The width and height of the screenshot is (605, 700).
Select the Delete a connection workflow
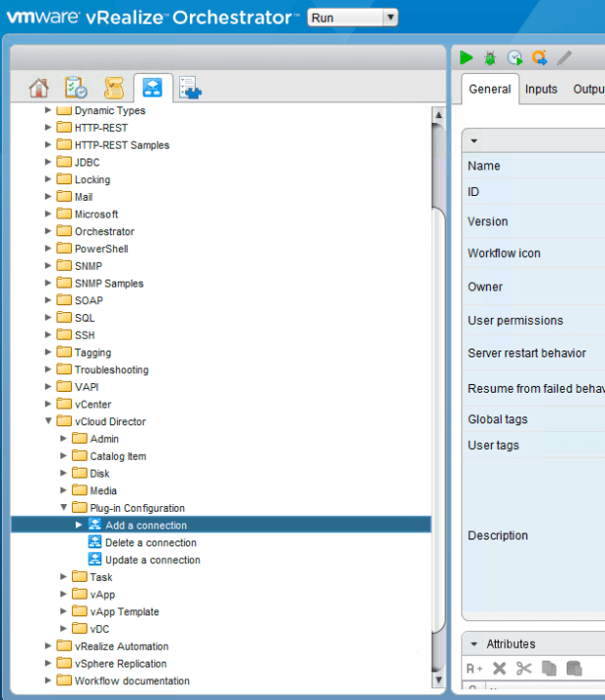click(x=151, y=542)
